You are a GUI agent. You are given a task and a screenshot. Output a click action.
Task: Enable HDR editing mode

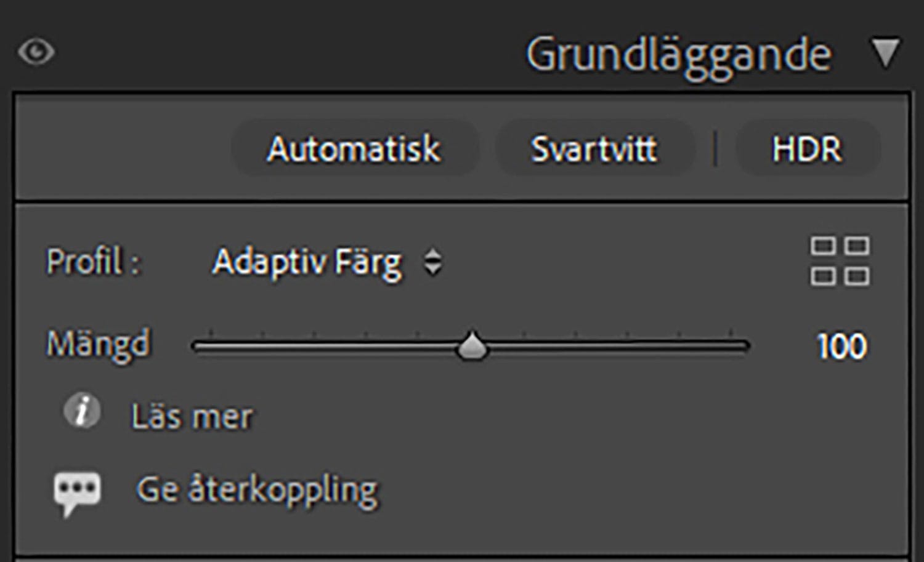coord(806,149)
